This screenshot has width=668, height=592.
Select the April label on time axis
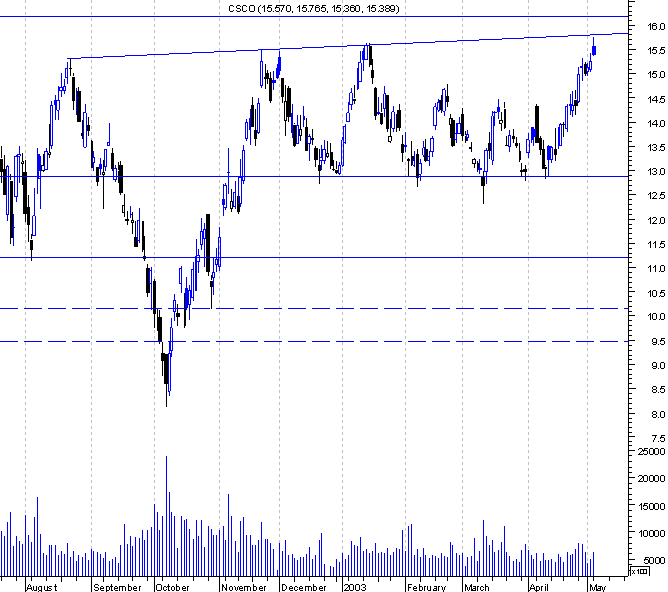[x=538, y=587]
